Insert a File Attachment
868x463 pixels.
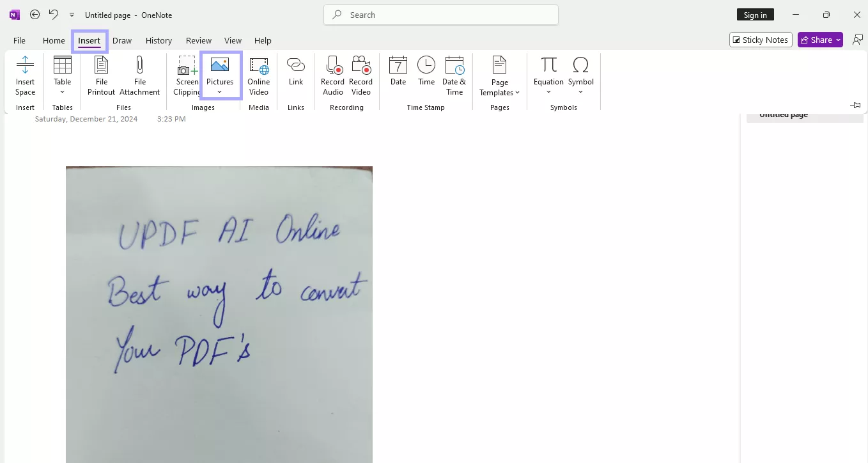[139, 75]
